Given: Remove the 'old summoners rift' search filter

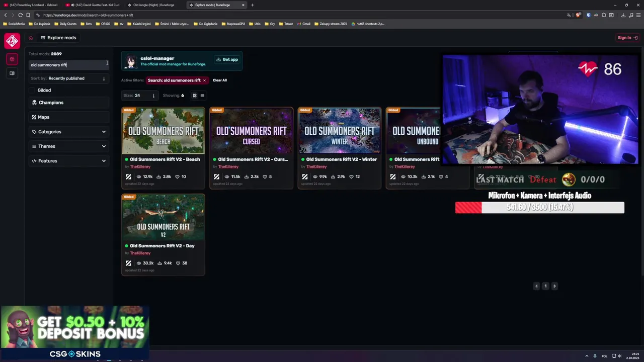Looking at the screenshot, I should click(x=204, y=80).
